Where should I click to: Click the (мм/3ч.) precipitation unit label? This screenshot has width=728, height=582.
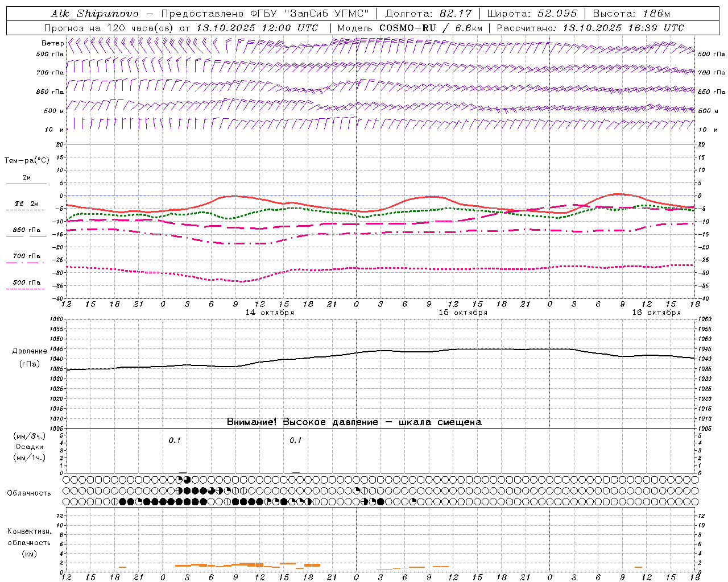click(x=30, y=436)
